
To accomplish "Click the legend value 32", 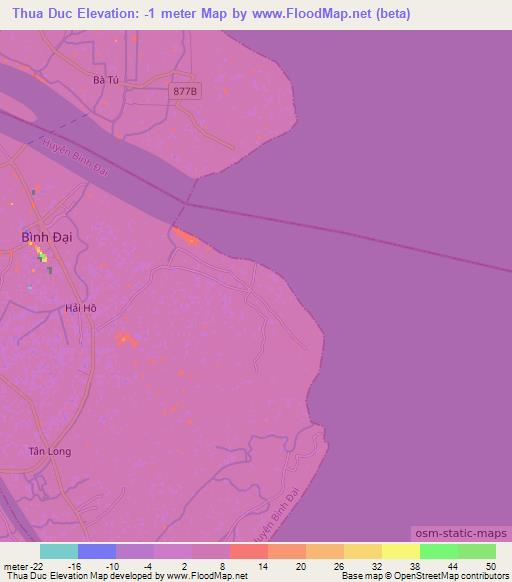I will point(377,566).
